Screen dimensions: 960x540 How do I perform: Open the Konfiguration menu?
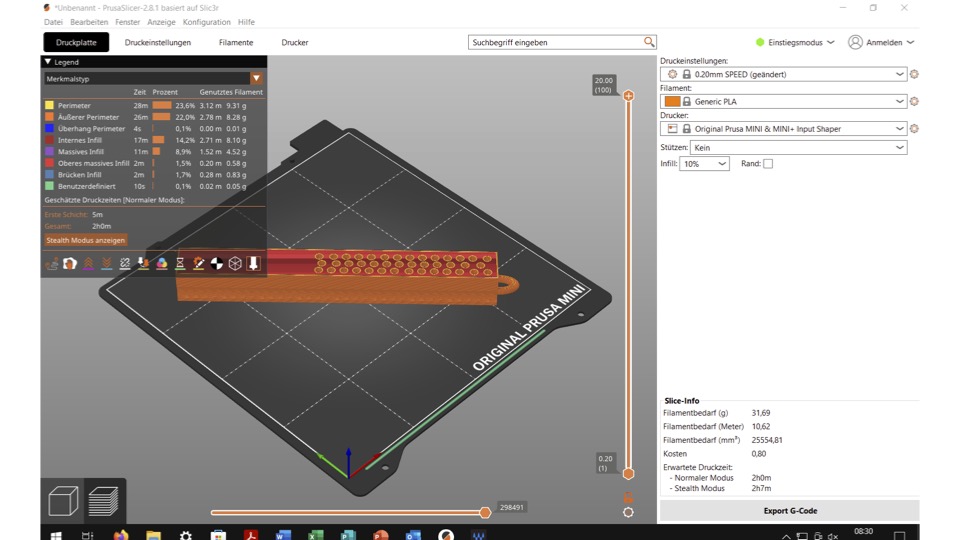click(206, 22)
